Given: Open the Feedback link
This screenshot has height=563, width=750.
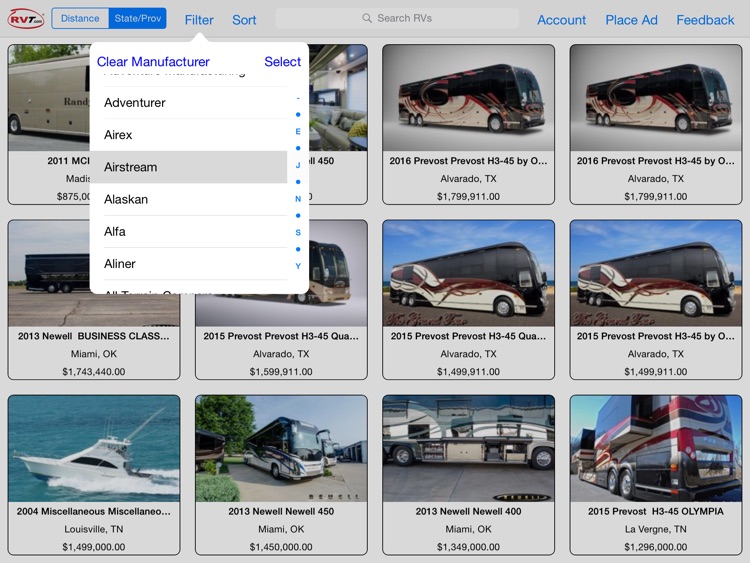Looking at the screenshot, I should click(x=705, y=20).
